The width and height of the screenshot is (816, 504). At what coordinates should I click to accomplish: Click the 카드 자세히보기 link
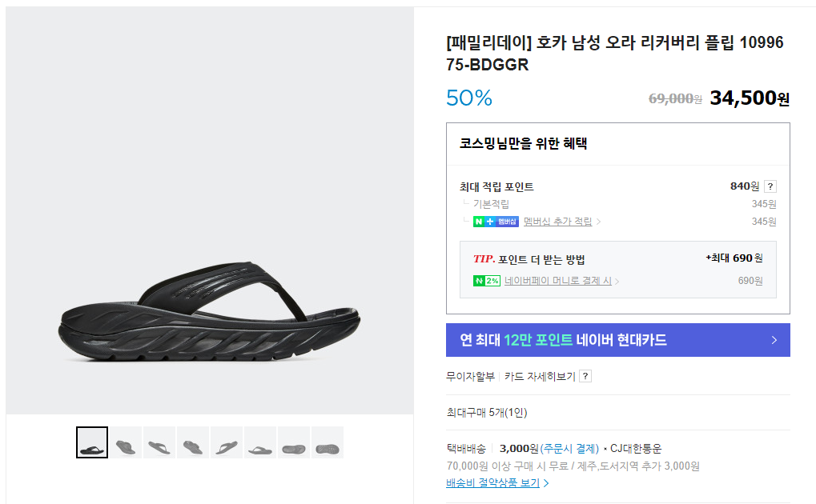point(540,376)
